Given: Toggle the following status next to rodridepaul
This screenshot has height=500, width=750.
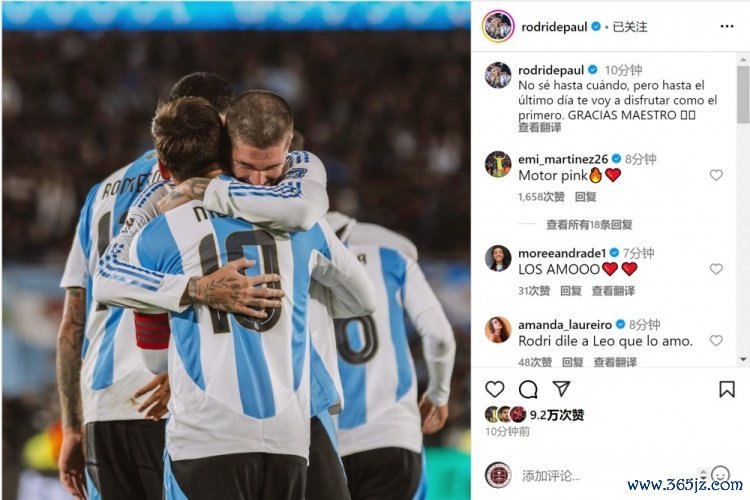Looking at the screenshot, I should pyautogui.click(x=629, y=27).
